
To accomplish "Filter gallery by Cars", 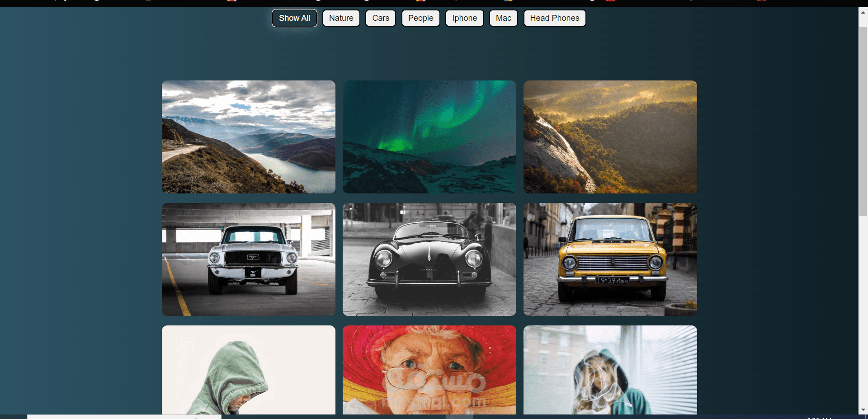I will [381, 18].
